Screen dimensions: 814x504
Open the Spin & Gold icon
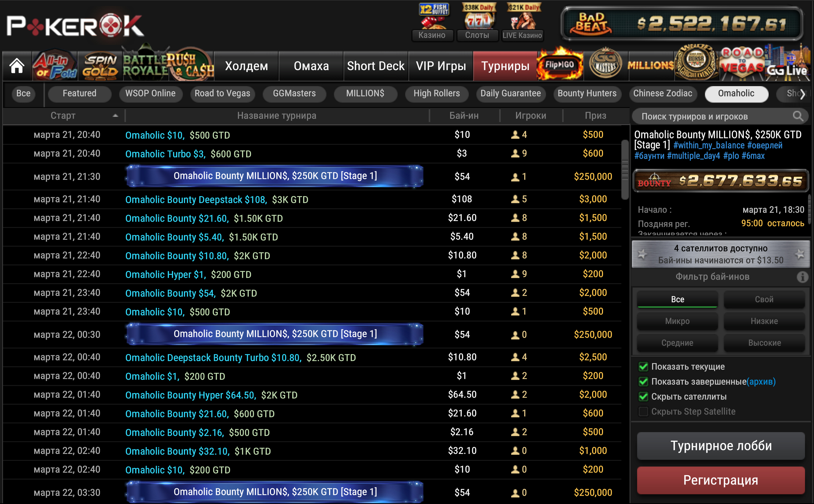pos(100,66)
